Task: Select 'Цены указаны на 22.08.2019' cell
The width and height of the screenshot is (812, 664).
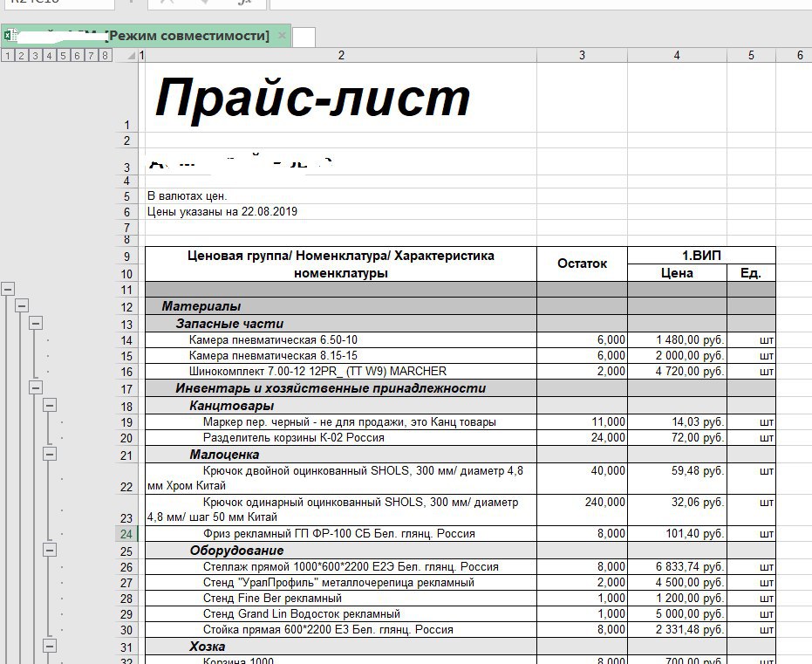Action: coord(341,211)
